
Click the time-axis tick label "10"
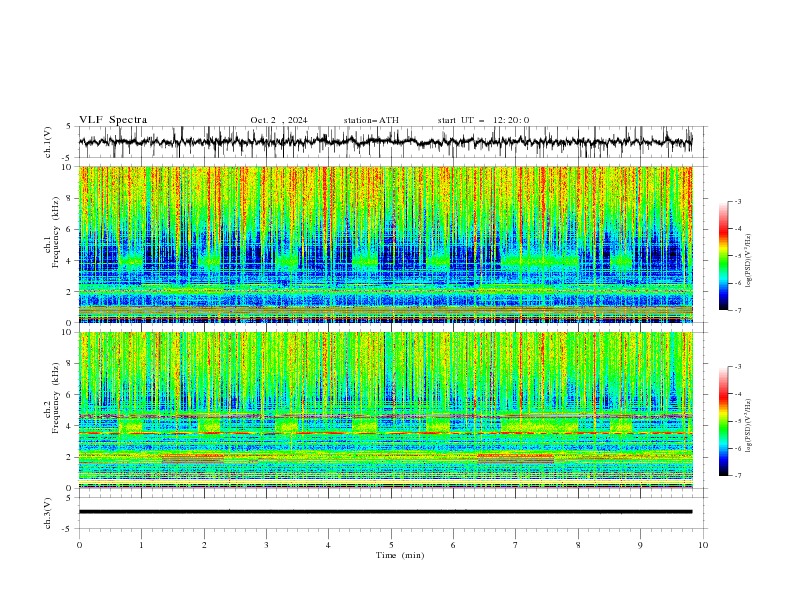click(703, 545)
